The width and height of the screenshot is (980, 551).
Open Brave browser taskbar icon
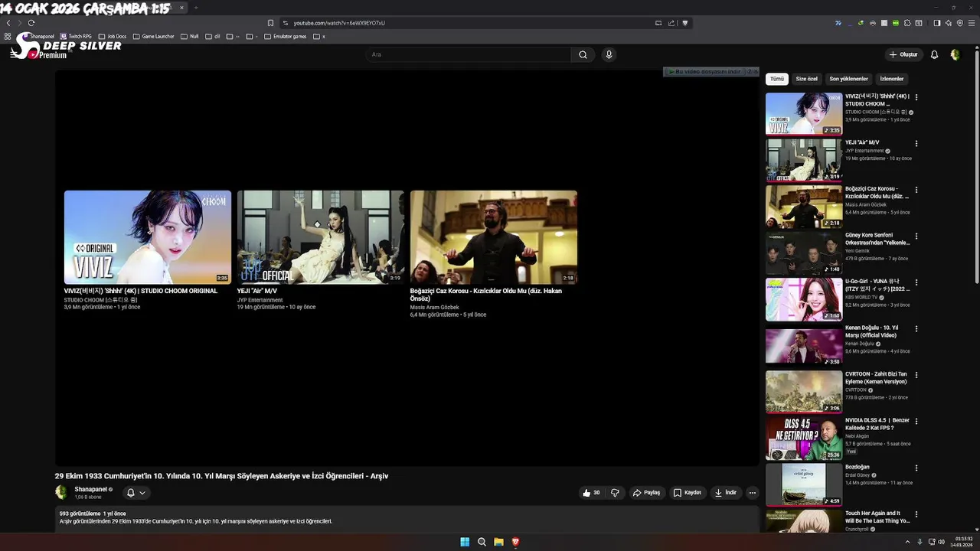point(515,542)
